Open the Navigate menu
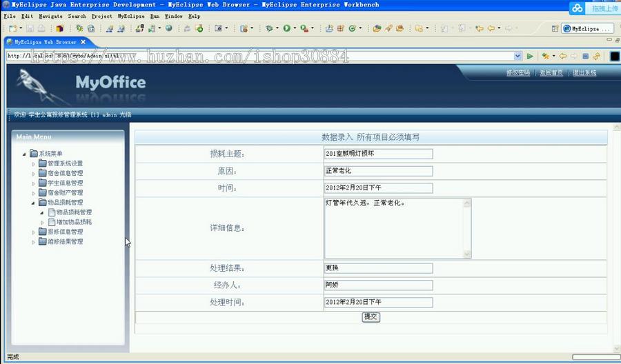Screen dimensions: 621x364 [50, 17]
